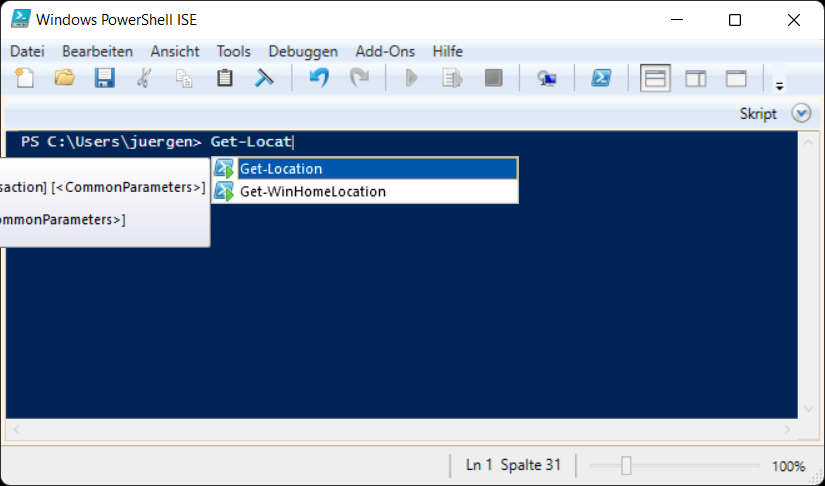Open the Debuggen menu
The image size is (825, 486).
tap(303, 51)
